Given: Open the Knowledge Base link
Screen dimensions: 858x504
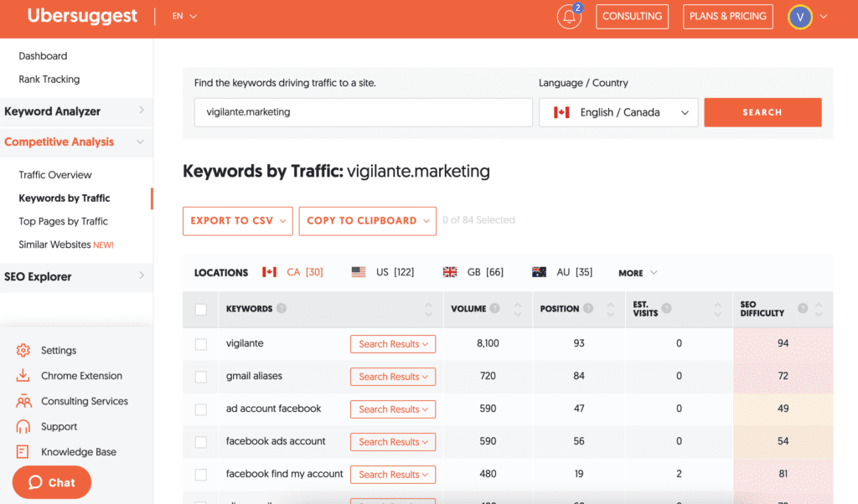Looking at the screenshot, I should [79, 452].
